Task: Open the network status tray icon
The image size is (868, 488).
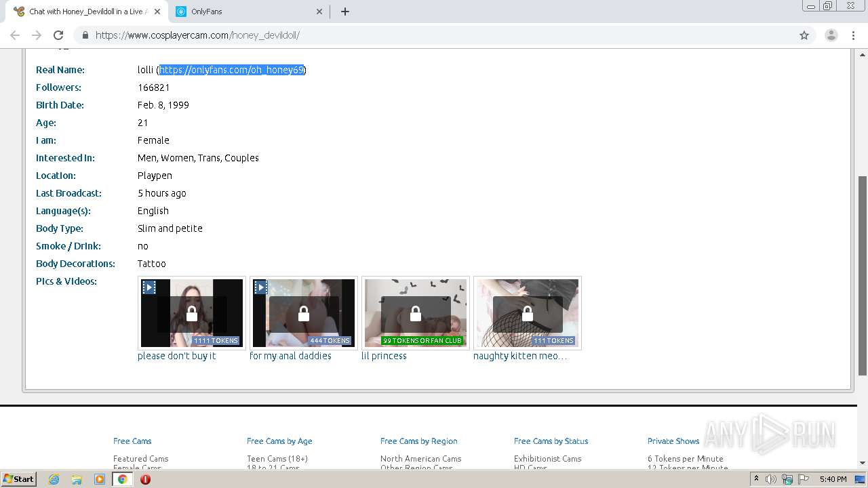Action: point(787,479)
